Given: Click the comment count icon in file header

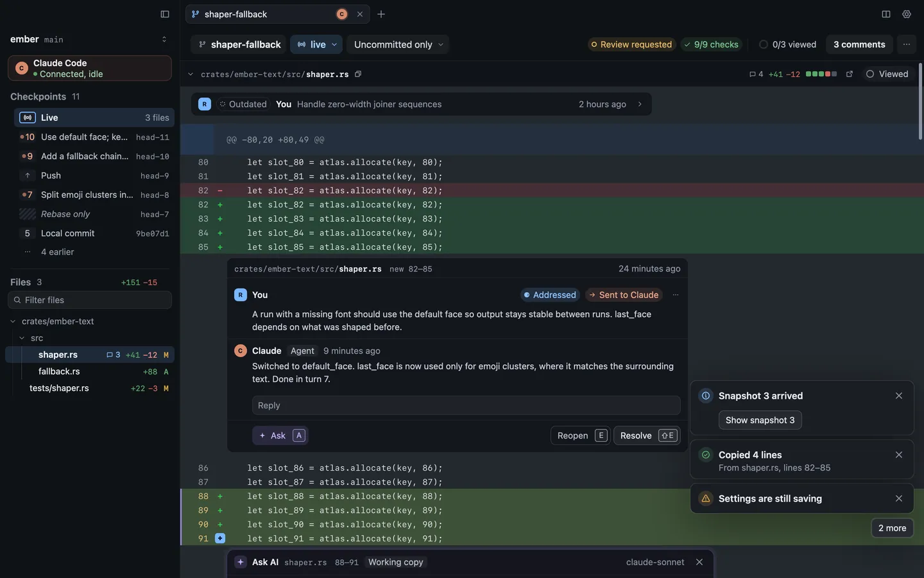Looking at the screenshot, I should coord(757,74).
